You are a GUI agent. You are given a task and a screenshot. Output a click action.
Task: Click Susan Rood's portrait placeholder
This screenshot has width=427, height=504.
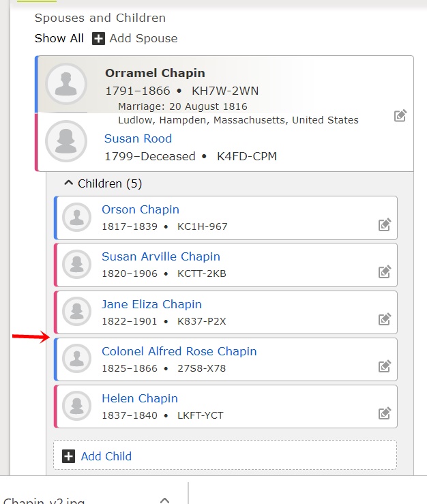[x=66, y=141]
